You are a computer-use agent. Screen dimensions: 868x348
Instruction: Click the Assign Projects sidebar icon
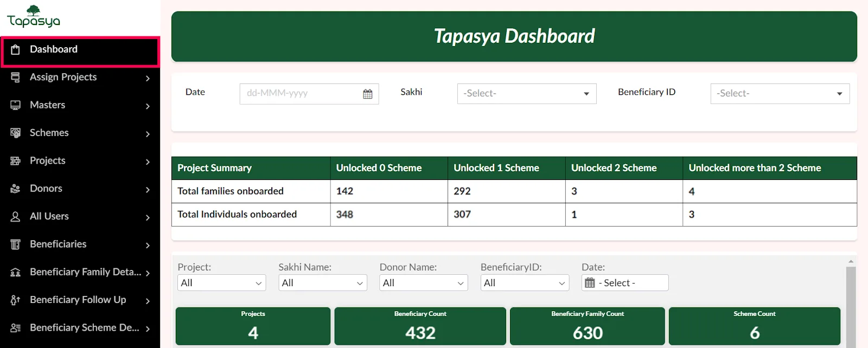(x=16, y=78)
